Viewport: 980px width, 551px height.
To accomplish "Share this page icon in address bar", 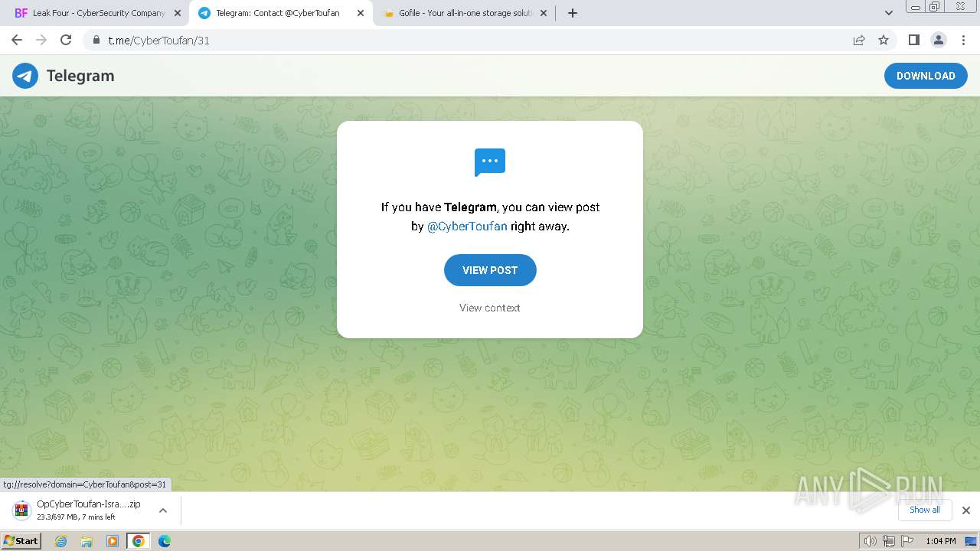I will point(859,40).
